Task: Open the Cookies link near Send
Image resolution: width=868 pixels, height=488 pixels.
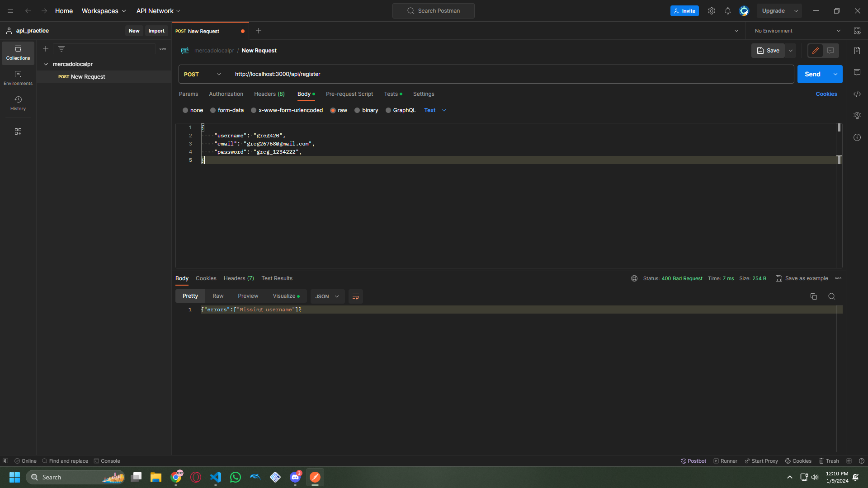Action: (826, 94)
